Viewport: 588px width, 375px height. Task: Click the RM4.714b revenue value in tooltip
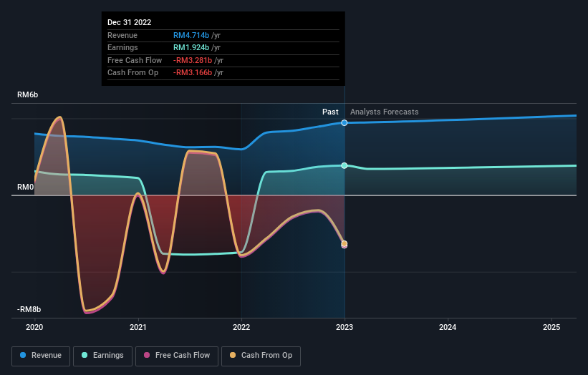tap(191, 35)
